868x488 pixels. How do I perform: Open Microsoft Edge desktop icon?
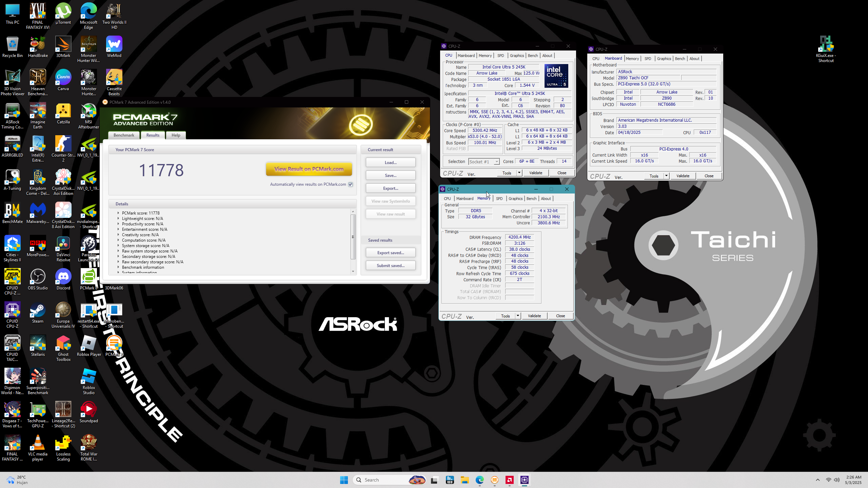pos(88,16)
